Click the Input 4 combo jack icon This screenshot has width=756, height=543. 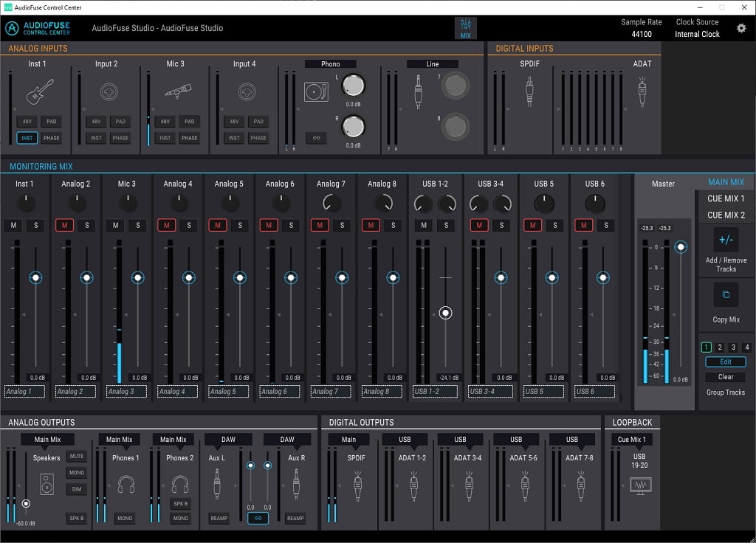(x=247, y=91)
